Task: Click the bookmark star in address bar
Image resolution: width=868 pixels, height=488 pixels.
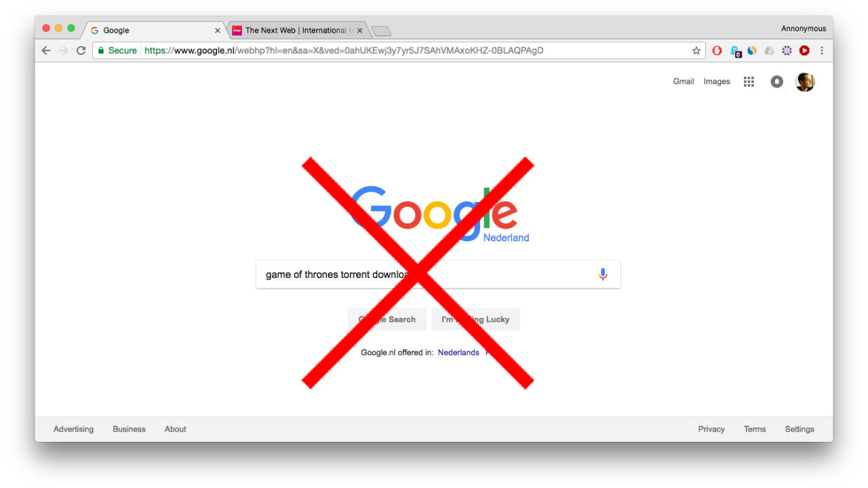Action: (x=696, y=51)
